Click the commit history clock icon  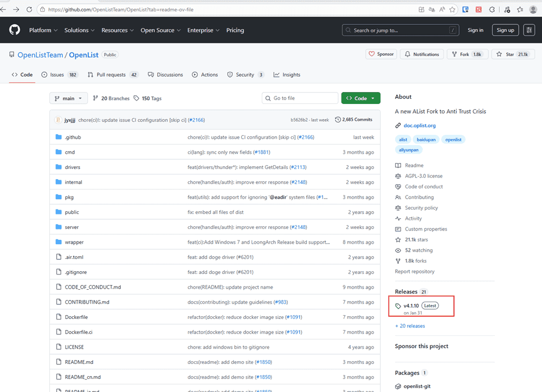(x=338, y=120)
